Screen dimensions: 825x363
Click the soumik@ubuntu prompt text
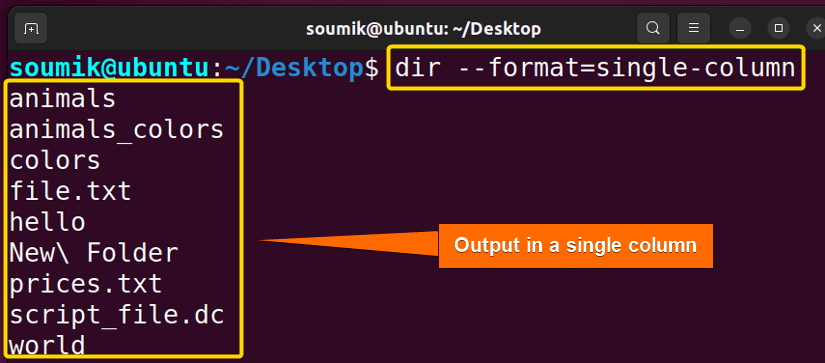tap(108, 68)
